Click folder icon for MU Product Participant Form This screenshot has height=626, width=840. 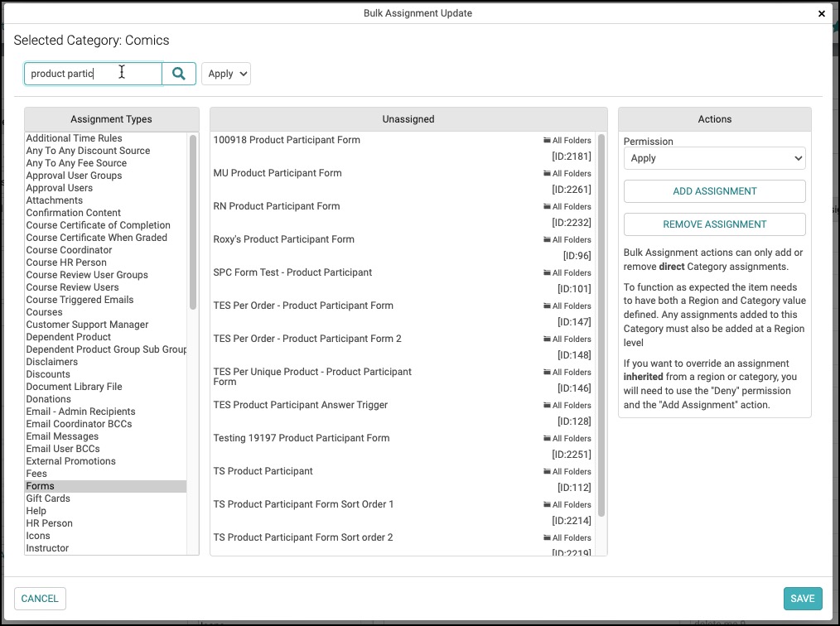coord(547,174)
